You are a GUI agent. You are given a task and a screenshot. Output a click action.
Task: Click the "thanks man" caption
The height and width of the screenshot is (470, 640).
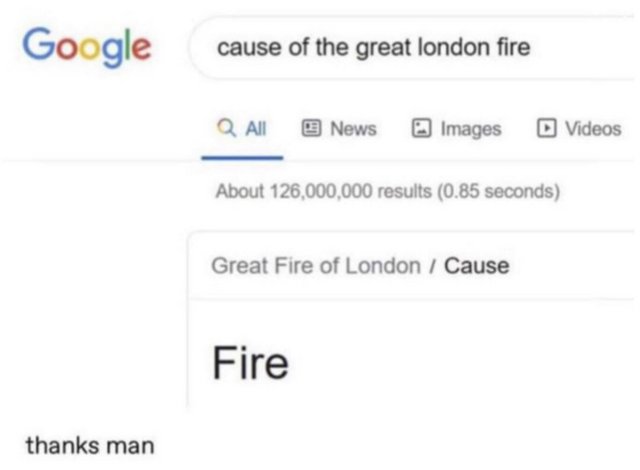click(90, 443)
